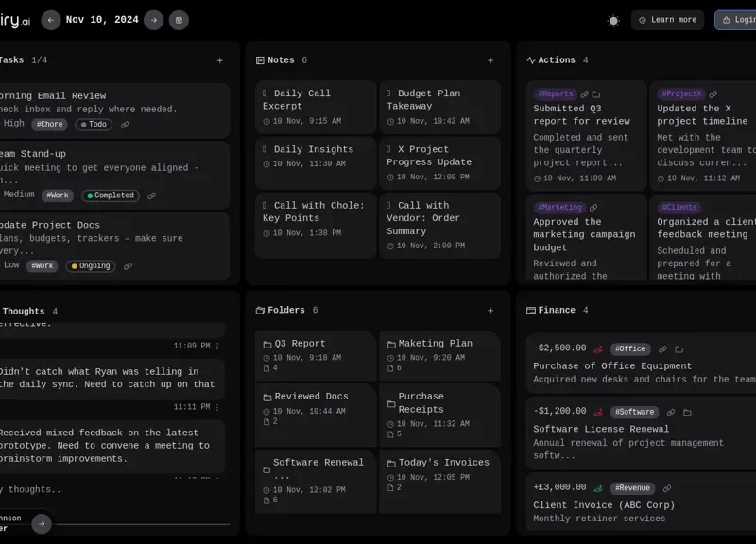756x544 pixels.
Task: Click the Learn more button
Action: (667, 20)
